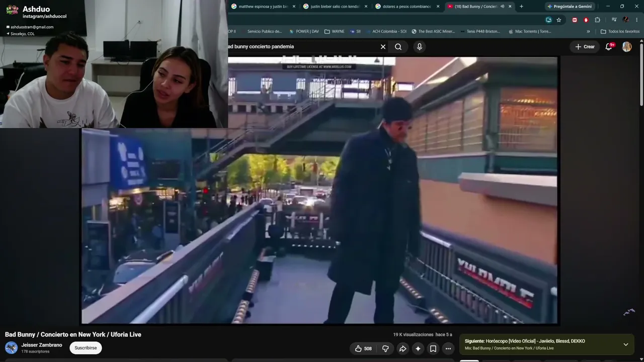644x362 pixels.
Task: Dislike the Bad Bunny video
Action: [x=385, y=348]
